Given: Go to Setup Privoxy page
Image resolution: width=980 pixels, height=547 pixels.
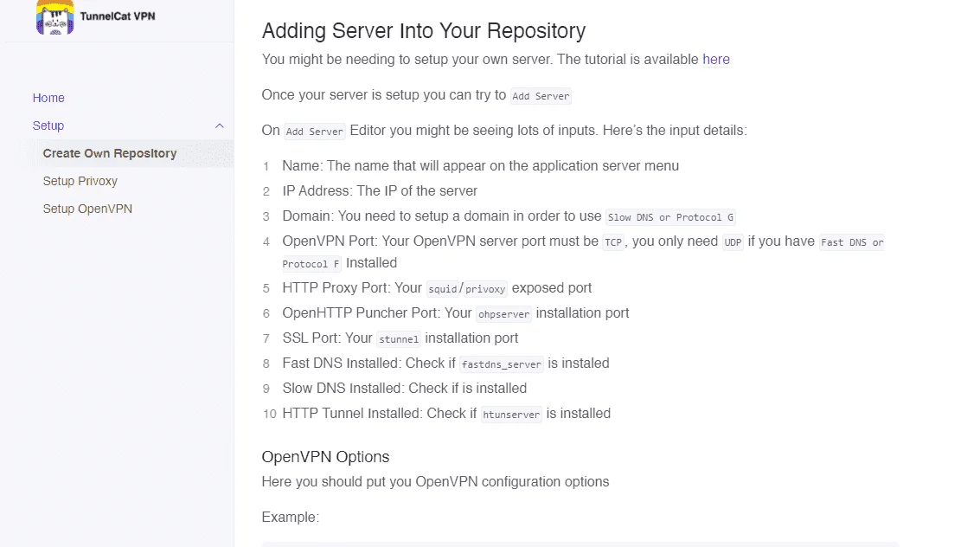Looking at the screenshot, I should (80, 181).
